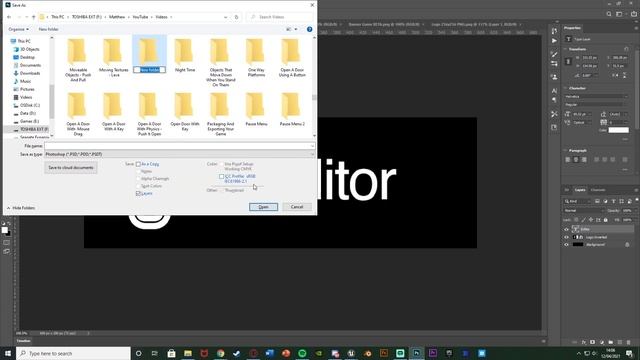640x360 pixels.
Task: Filter layers by smart objects
Action: click(x=629, y=201)
